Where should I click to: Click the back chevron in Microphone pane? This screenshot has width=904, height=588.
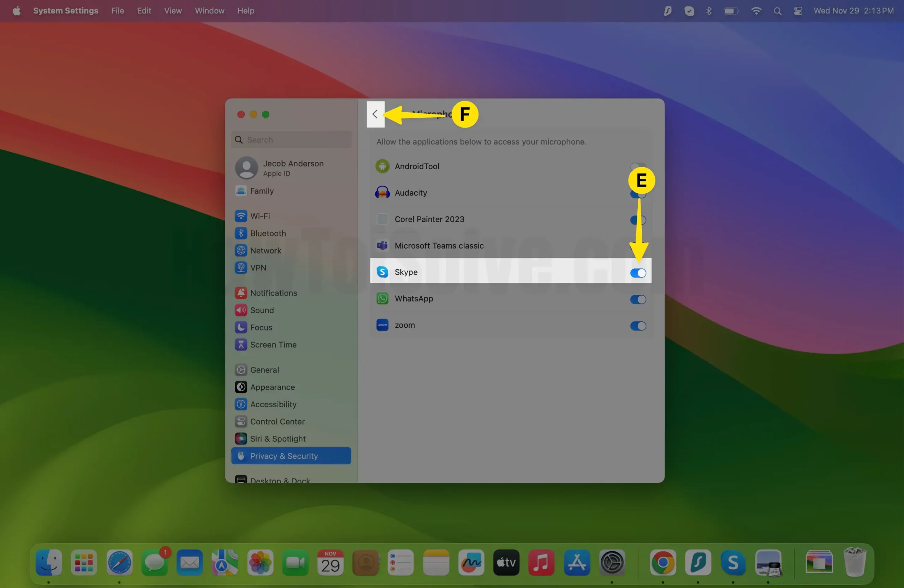click(375, 114)
